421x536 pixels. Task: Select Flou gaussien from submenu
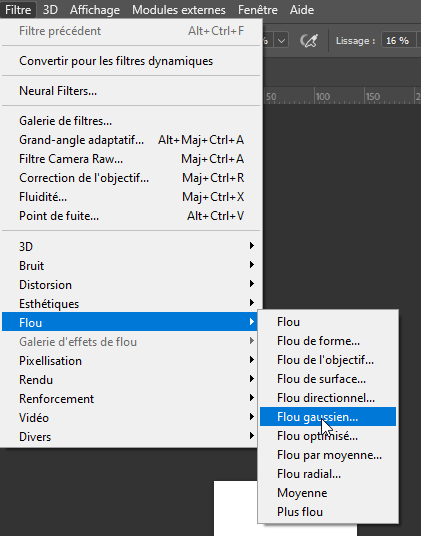pyautogui.click(x=328, y=417)
